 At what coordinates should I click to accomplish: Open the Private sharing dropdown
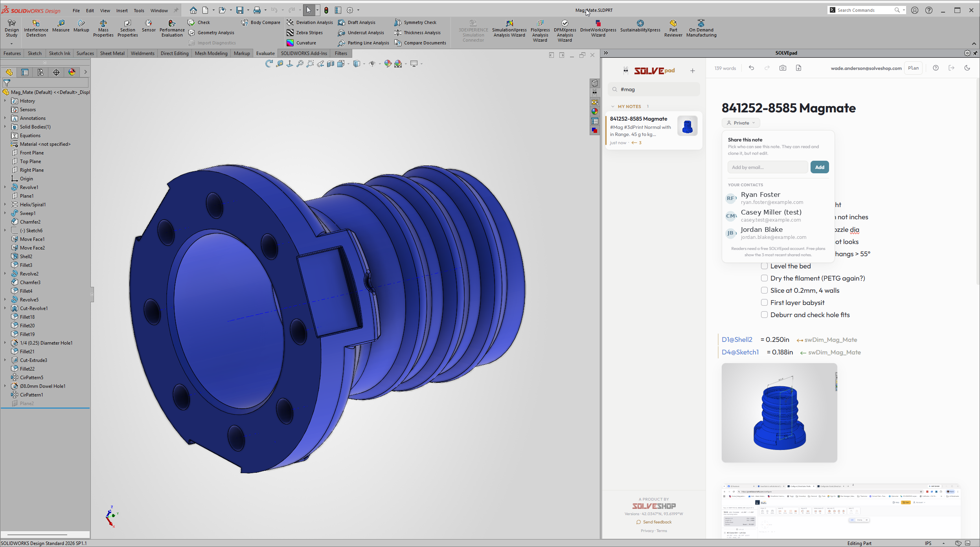(x=741, y=123)
